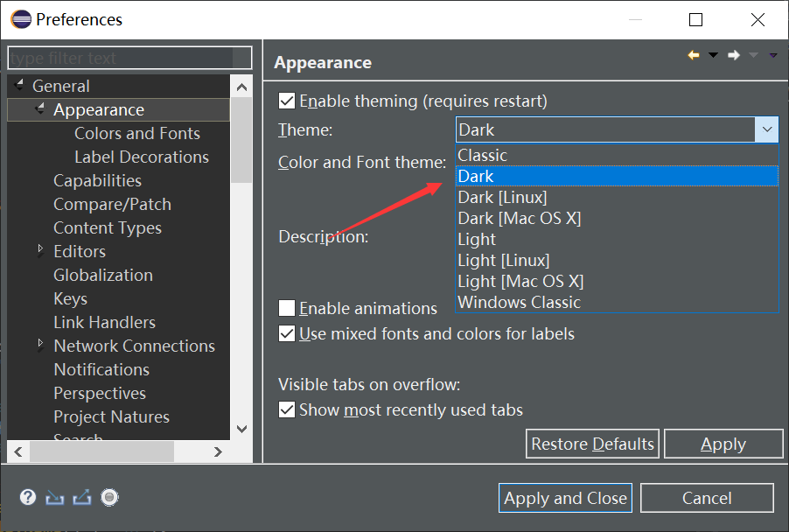Click the type filter text field

[129, 58]
